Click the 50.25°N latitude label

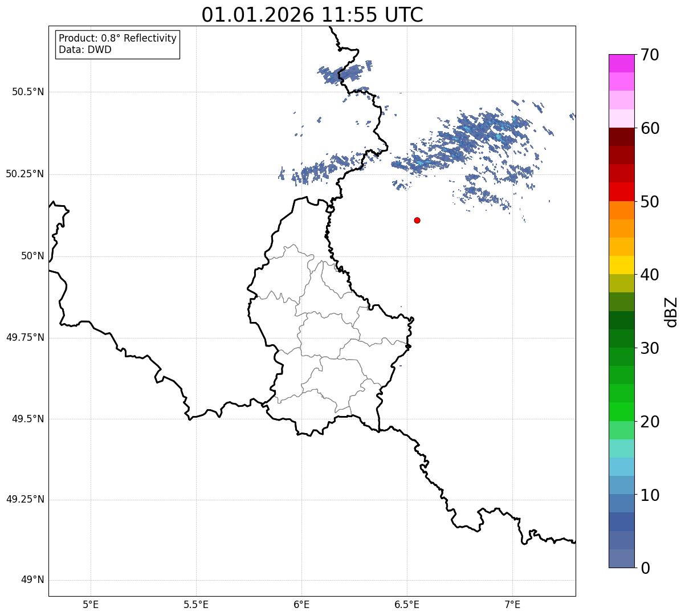click(x=25, y=174)
